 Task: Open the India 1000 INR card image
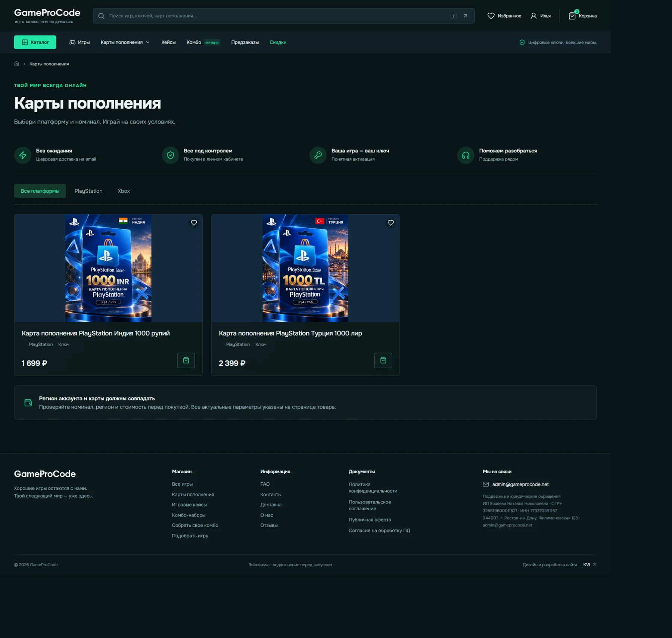pos(108,268)
